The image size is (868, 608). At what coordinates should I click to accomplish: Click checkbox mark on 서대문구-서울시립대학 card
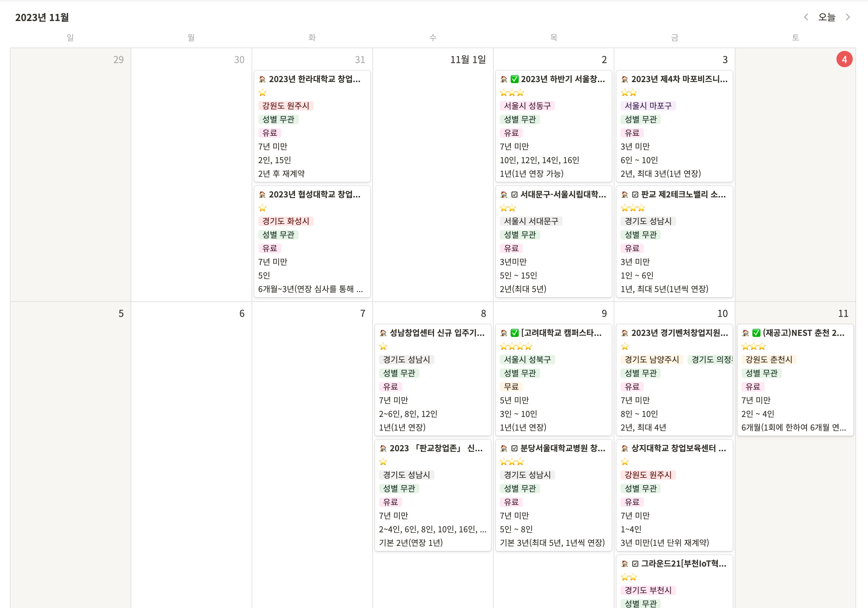[x=514, y=194]
